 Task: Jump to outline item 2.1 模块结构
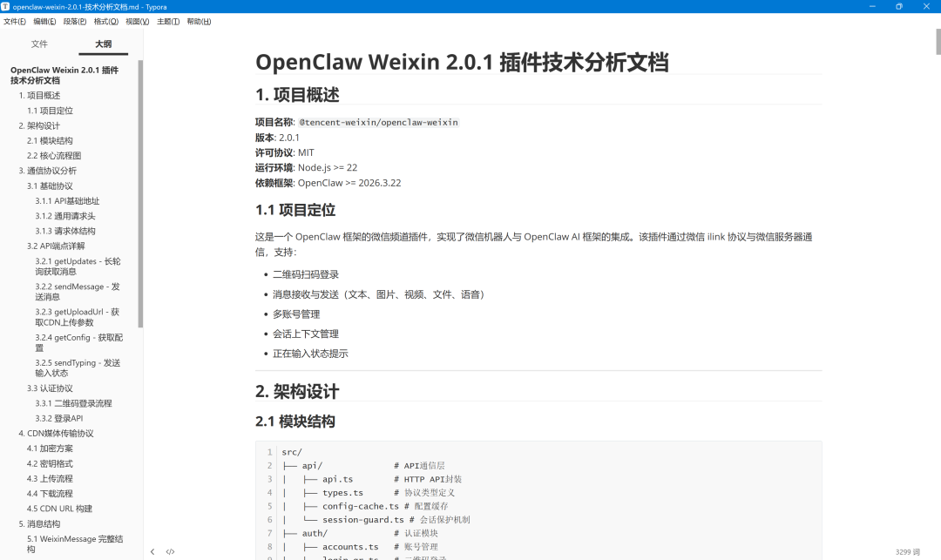point(50,140)
